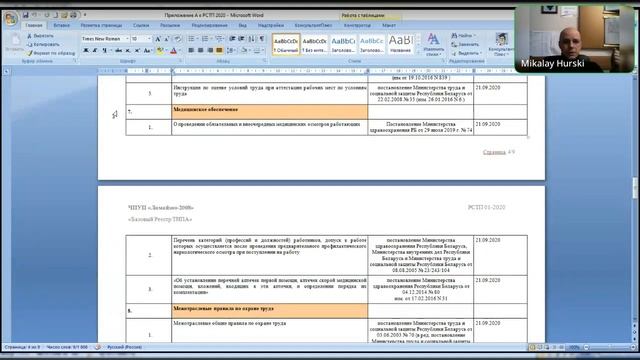Apply numbered list
640x360 pixels.
click(x=205, y=39)
